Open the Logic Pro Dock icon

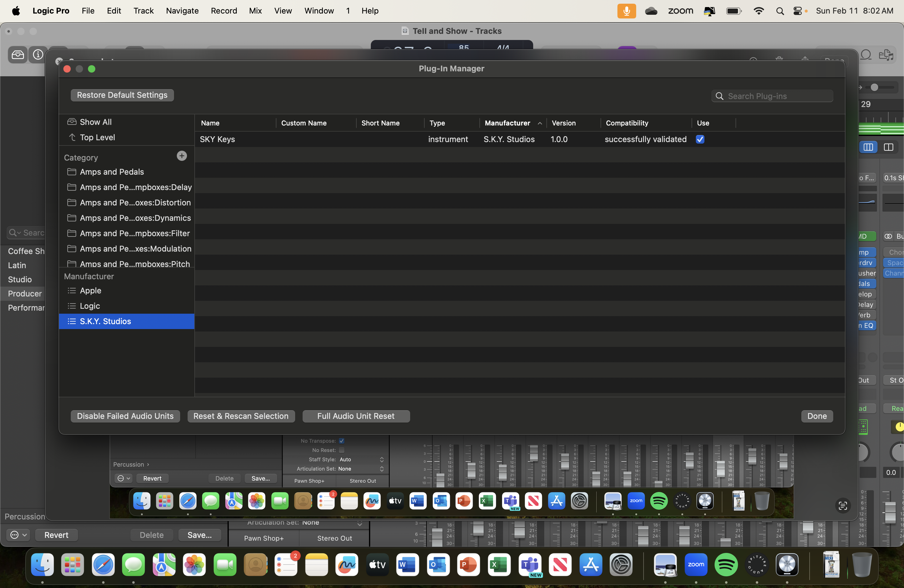pos(787,565)
